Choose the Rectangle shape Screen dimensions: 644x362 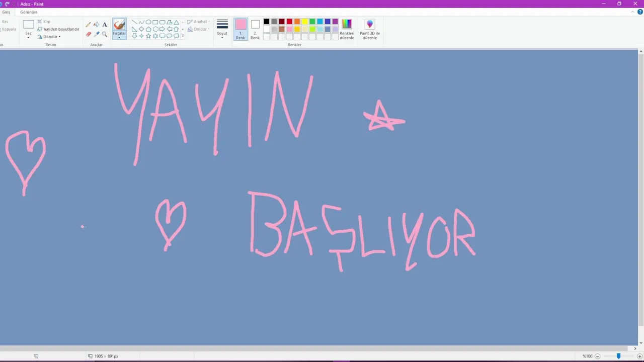coord(155,22)
